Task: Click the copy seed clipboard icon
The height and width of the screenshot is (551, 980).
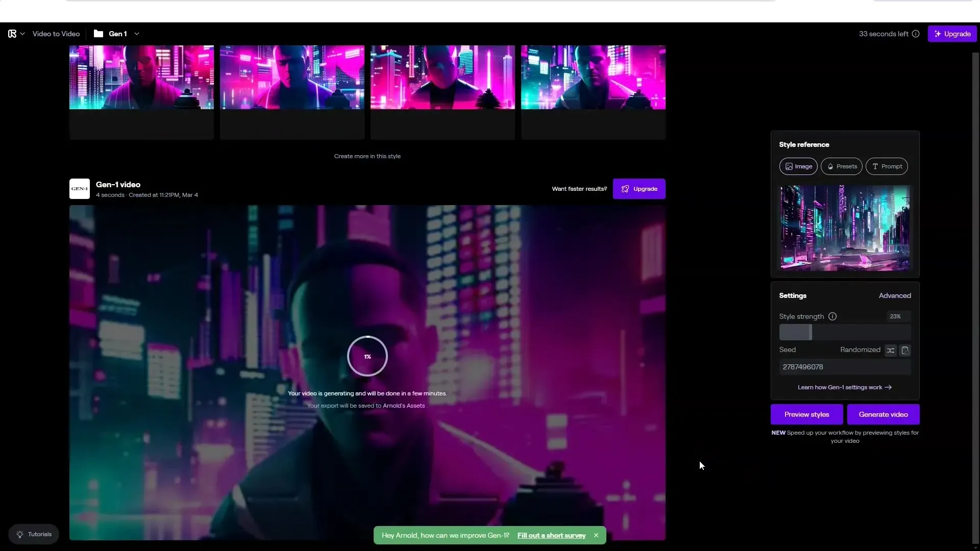Action: pos(905,350)
